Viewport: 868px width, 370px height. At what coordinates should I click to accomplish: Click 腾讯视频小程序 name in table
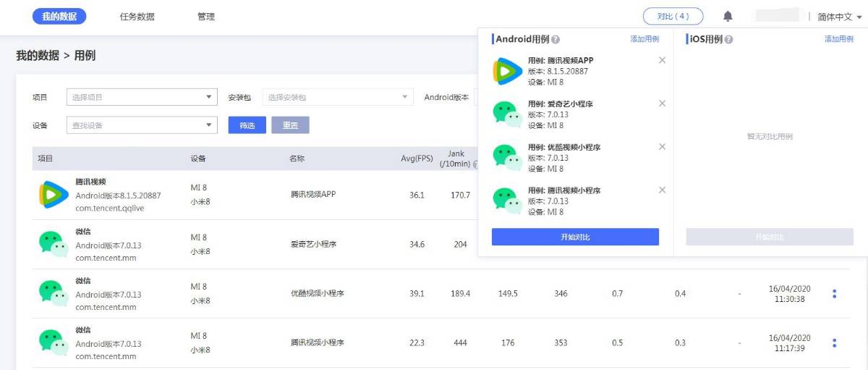(x=317, y=342)
